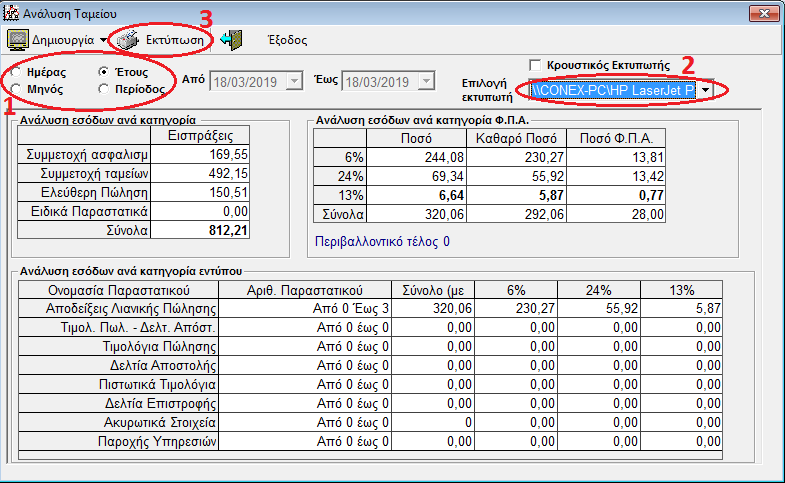The height and width of the screenshot is (483, 785).
Task: Click the value 169,55
Action: pos(228,154)
